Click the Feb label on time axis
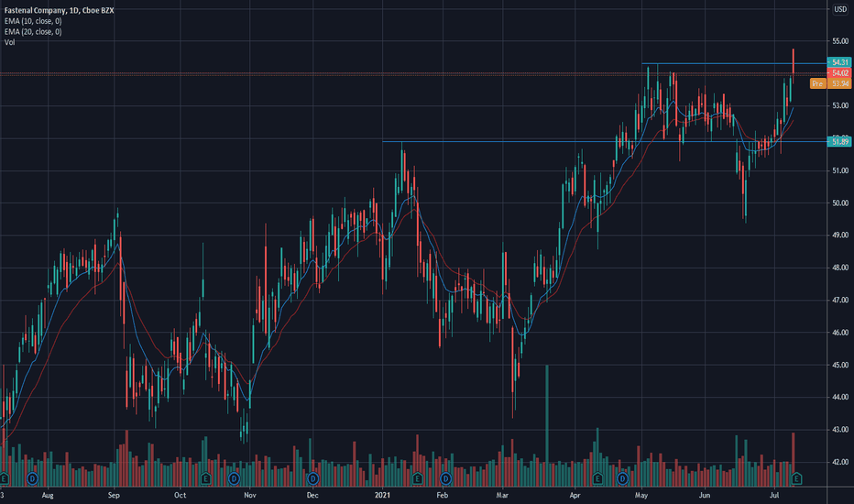 (x=442, y=495)
